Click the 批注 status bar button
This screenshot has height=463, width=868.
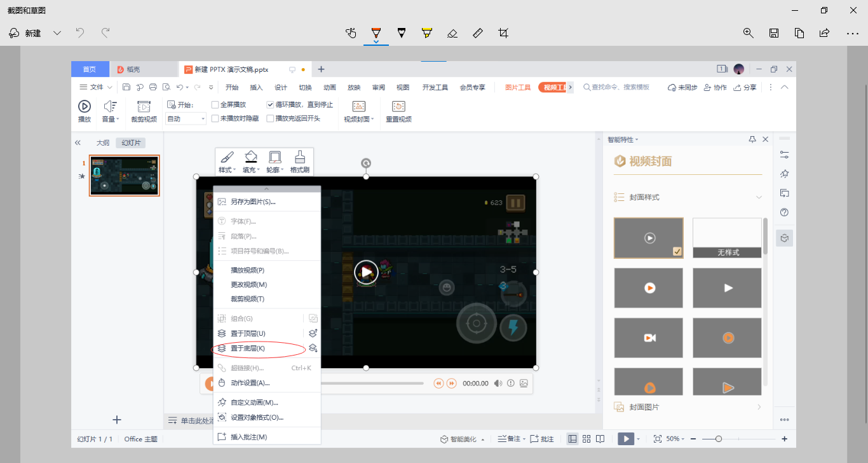542,439
